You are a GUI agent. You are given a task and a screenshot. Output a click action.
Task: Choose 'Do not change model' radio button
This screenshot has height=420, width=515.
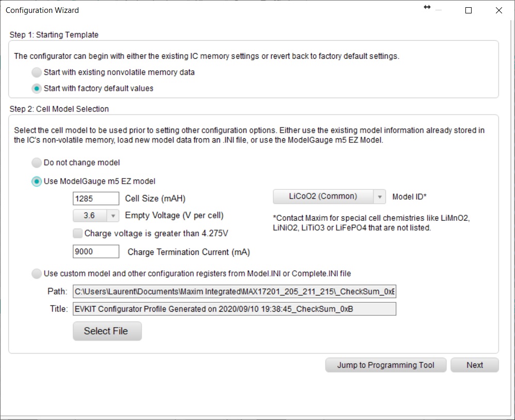click(x=37, y=163)
